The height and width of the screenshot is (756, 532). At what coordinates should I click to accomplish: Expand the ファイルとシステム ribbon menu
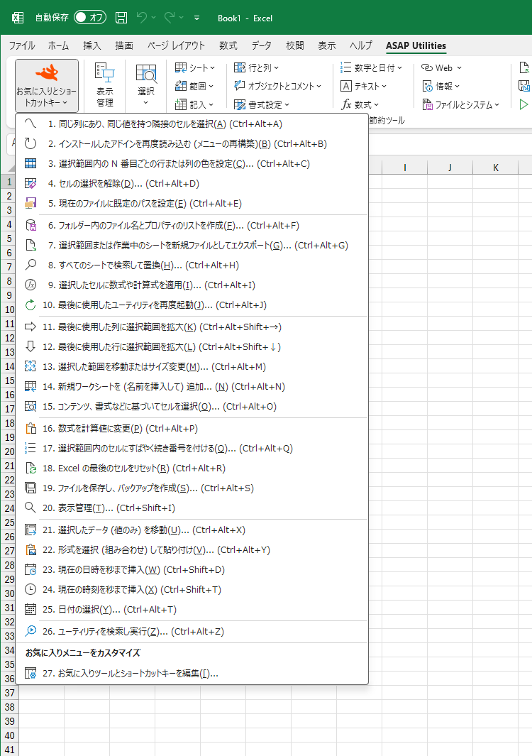click(460, 104)
